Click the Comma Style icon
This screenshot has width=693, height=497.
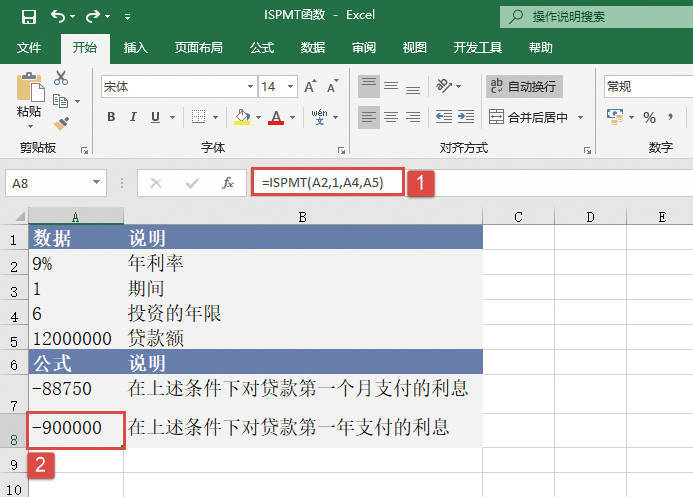click(x=671, y=118)
